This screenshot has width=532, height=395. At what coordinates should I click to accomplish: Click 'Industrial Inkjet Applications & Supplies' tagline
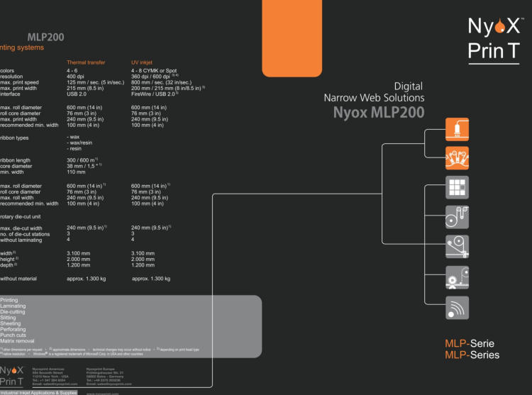click(x=38, y=393)
